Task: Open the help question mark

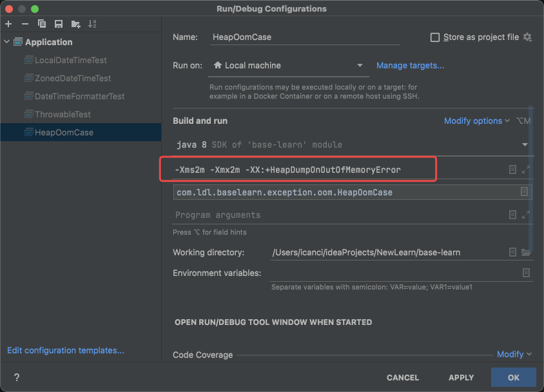Action: 17,378
